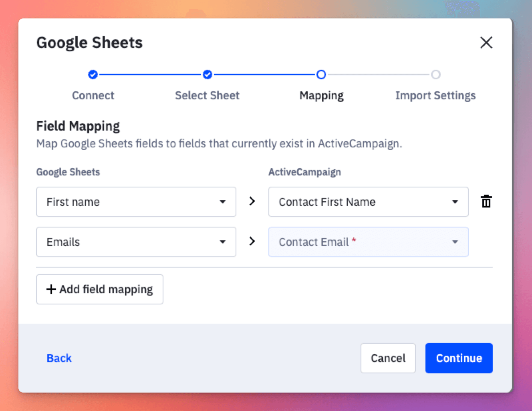Click the completed Select Sheet step checkmark
The width and height of the screenshot is (532, 411).
coord(207,75)
